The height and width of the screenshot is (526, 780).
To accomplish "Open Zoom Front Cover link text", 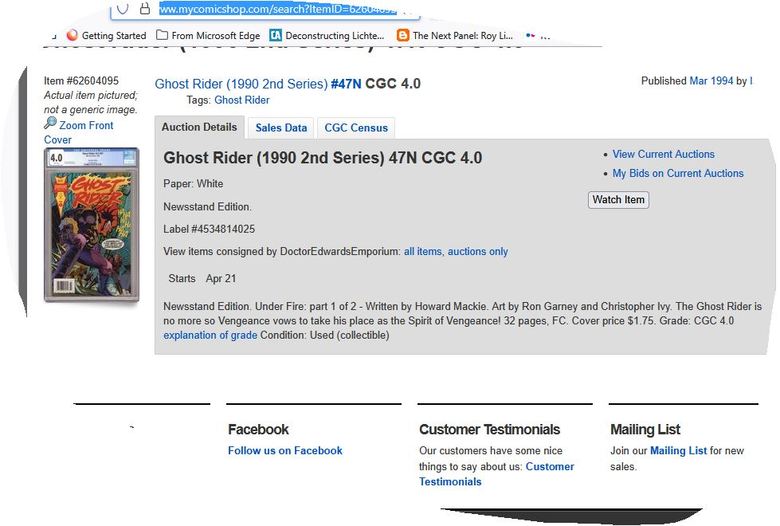I will click(86, 125).
